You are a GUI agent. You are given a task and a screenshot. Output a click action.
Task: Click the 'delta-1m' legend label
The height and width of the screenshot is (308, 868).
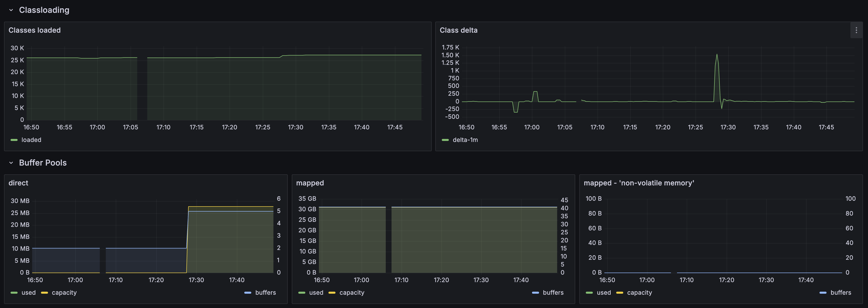pyautogui.click(x=465, y=139)
